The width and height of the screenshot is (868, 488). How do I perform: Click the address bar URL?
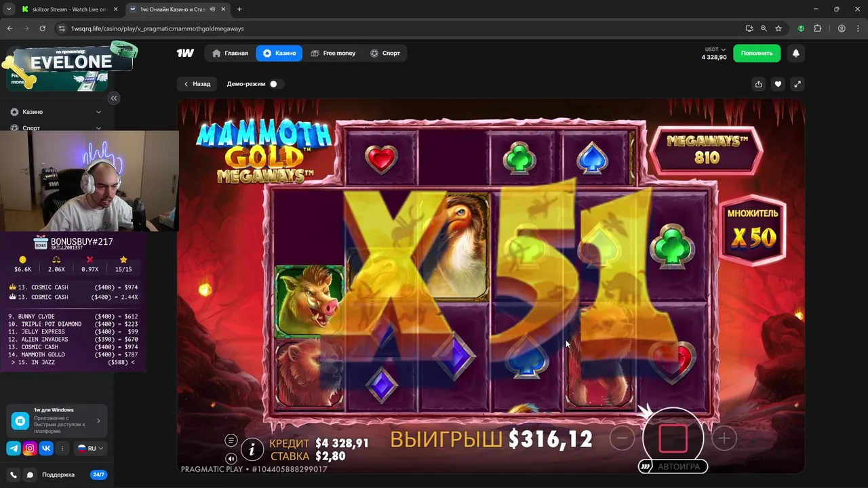click(x=157, y=28)
